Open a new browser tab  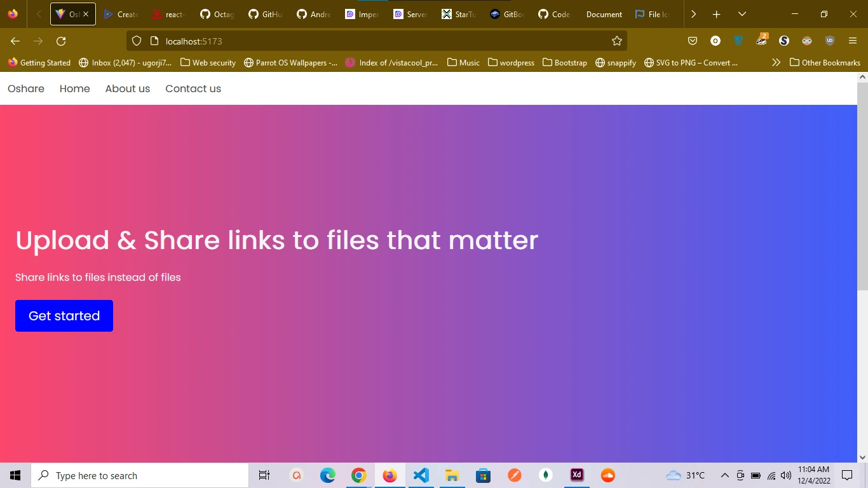coord(716,14)
